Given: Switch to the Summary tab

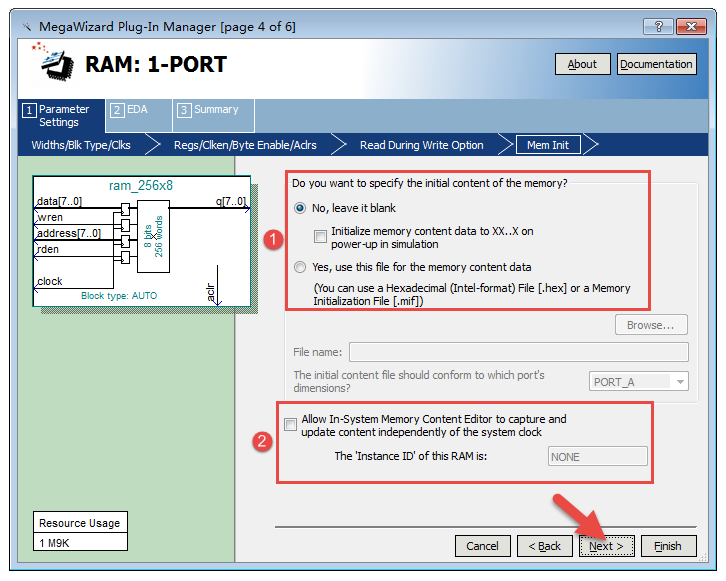Looking at the screenshot, I should coord(213,116).
